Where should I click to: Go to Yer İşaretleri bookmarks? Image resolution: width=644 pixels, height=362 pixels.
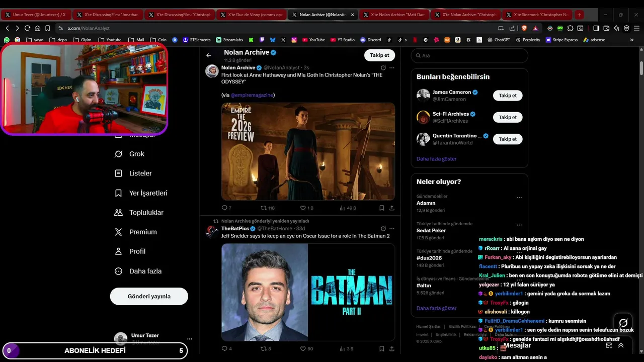pyautogui.click(x=141, y=193)
